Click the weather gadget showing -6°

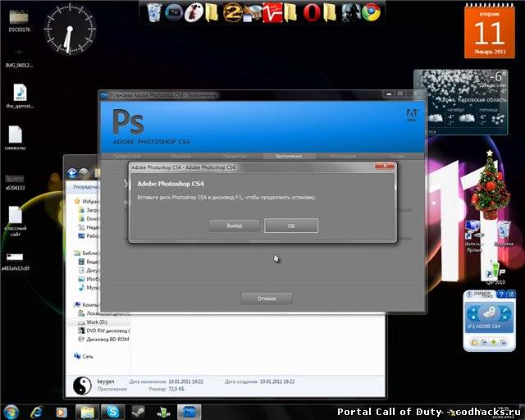461,102
